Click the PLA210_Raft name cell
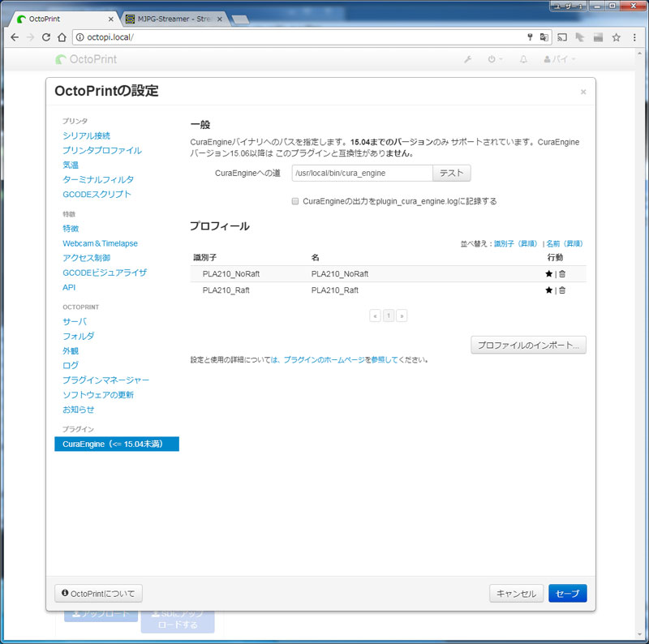649x644 pixels. (x=335, y=290)
